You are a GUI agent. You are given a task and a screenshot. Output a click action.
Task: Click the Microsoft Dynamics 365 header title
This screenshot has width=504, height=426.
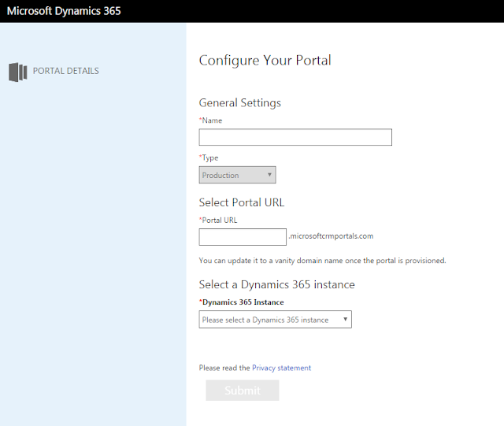point(64,11)
